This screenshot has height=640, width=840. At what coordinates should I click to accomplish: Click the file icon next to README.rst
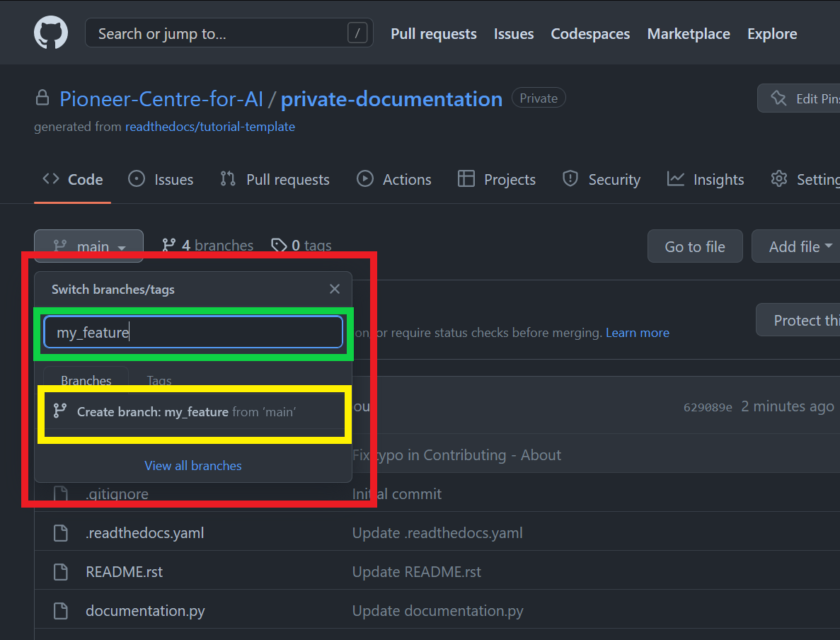pyautogui.click(x=61, y=572)
